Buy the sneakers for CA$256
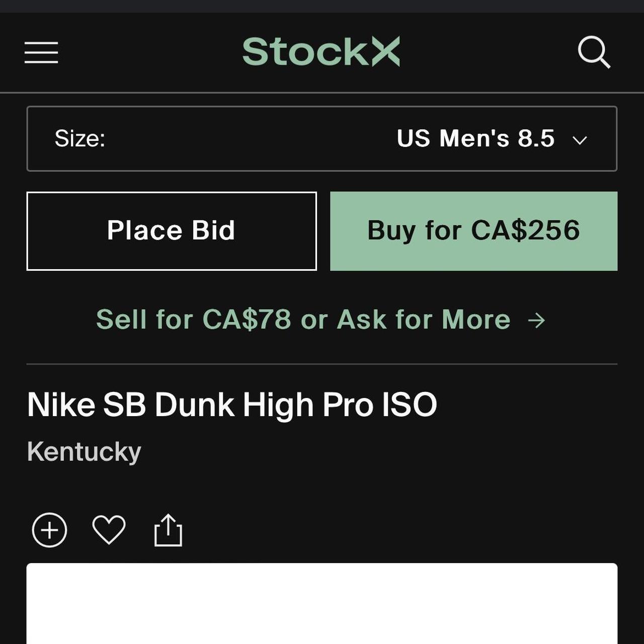This screenshot has height=644, width=644. [x=473, y=230]
